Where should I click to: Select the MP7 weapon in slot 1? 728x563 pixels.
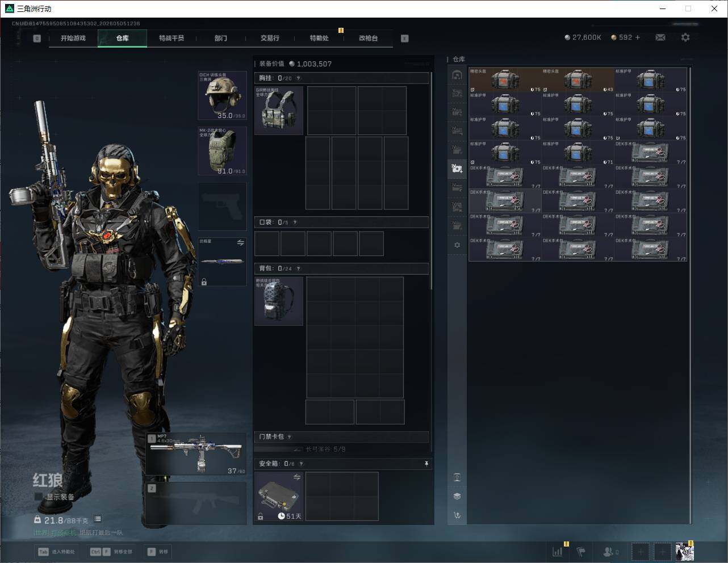[x=196, y=454]
